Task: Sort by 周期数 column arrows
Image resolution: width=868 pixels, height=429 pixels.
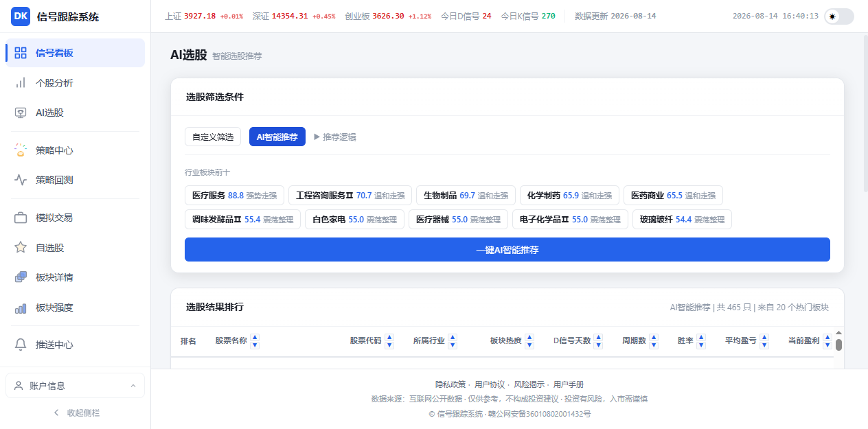Action: [x=654, y=341]
